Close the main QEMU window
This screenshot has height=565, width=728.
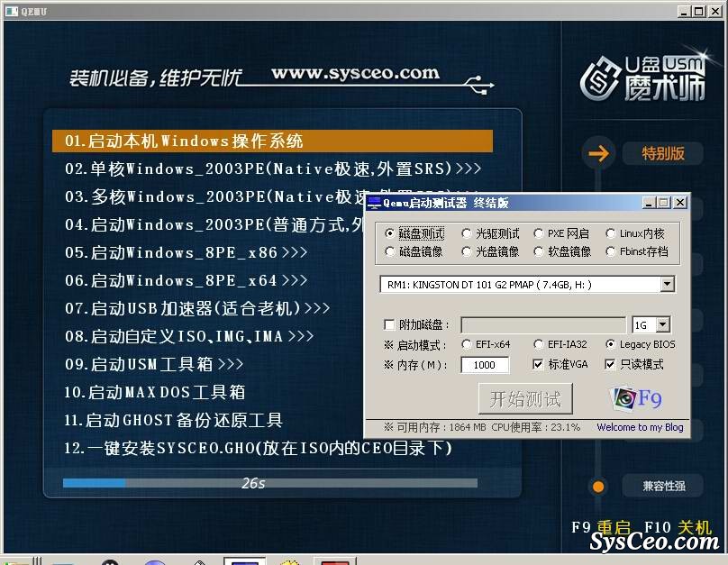coord(715,11)
